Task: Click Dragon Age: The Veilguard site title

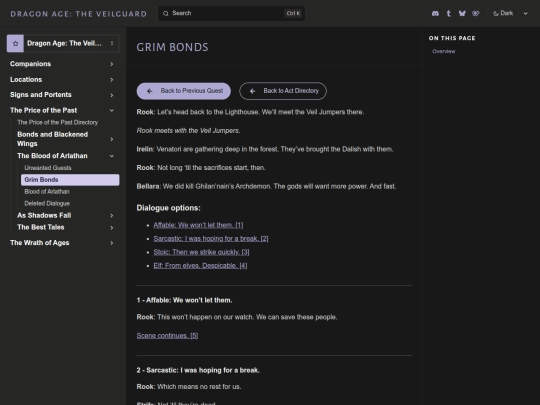Action: (79, 14)
